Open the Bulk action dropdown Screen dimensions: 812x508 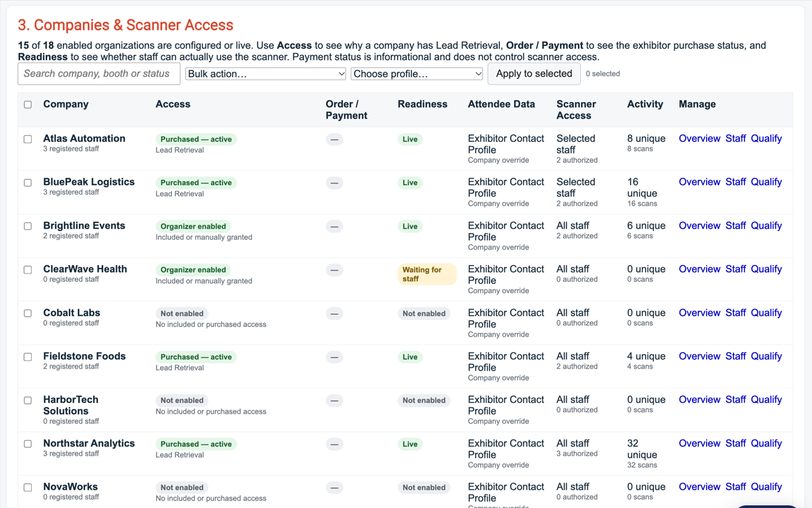click(x=266, y=74)
